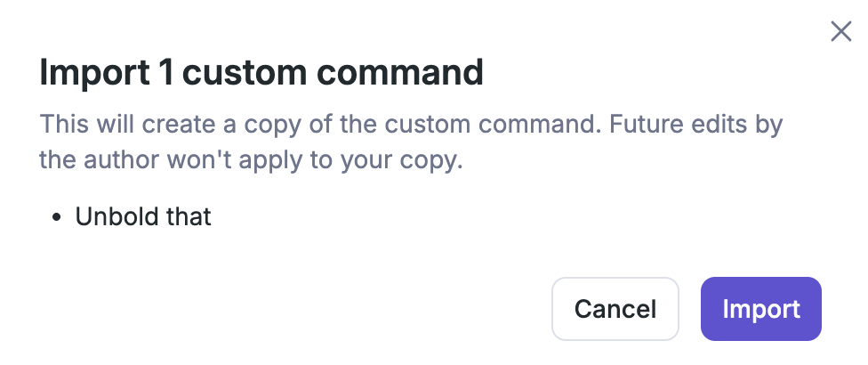This screenshot has width=868, height=365.
Task: Dismiss the dialog via the top-right X
Action: click(x=840, y=32)
